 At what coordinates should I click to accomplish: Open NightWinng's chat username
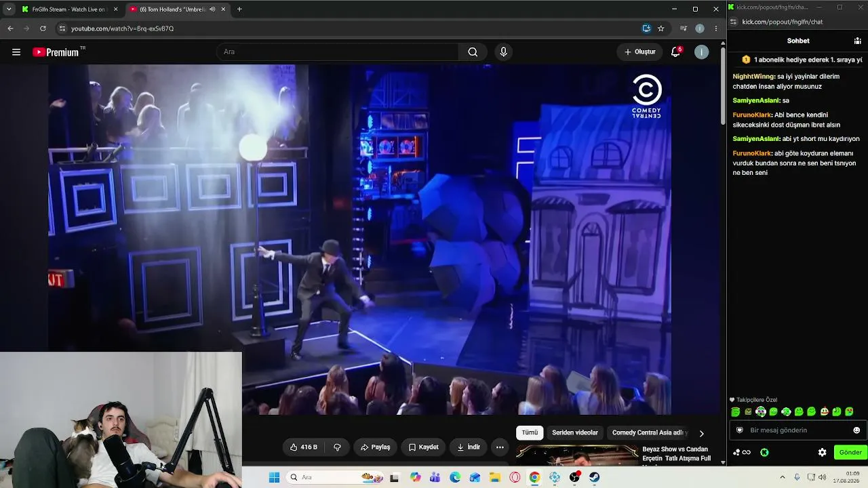tap(753, 77)
